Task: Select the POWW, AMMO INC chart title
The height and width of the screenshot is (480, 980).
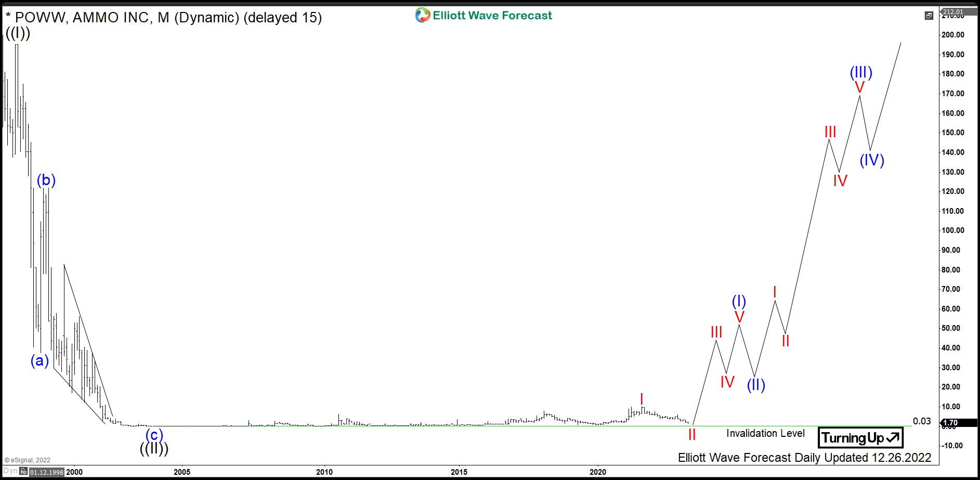Action: click(164, 18)
